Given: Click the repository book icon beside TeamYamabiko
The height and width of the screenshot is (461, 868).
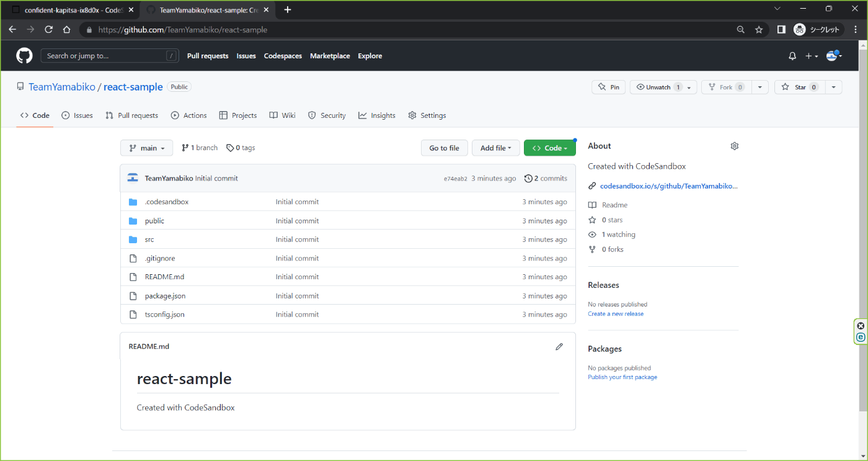Looking at the screenshot, I should click(20, 87).
